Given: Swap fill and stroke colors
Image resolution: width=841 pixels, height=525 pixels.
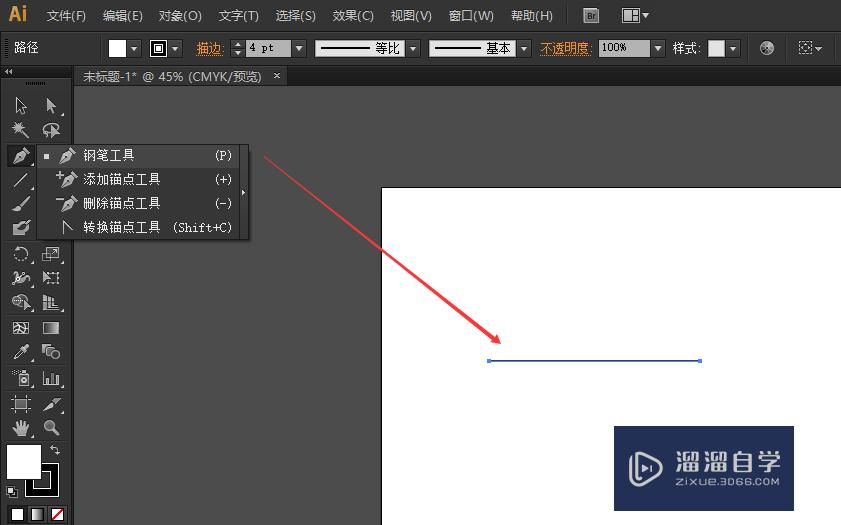Looking at the screenshot, I should pyautogui.click(x=55, y=449).
